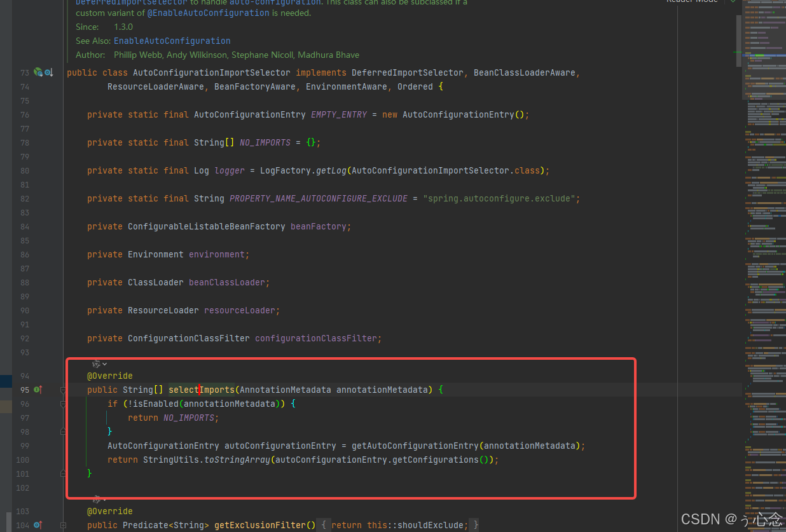Collapse the if block using line 96 fold marker

coord(62,403)
